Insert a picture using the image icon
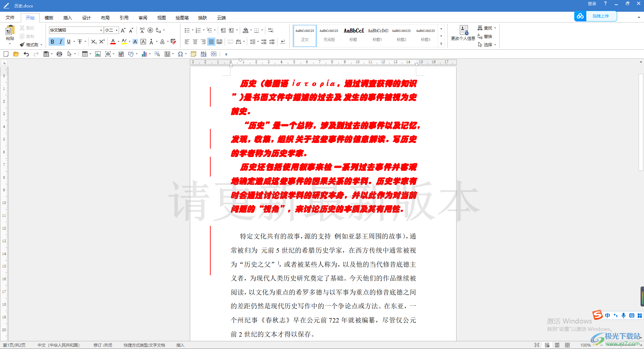The width and height of the screenshot is (644, 349). point(98,54)
